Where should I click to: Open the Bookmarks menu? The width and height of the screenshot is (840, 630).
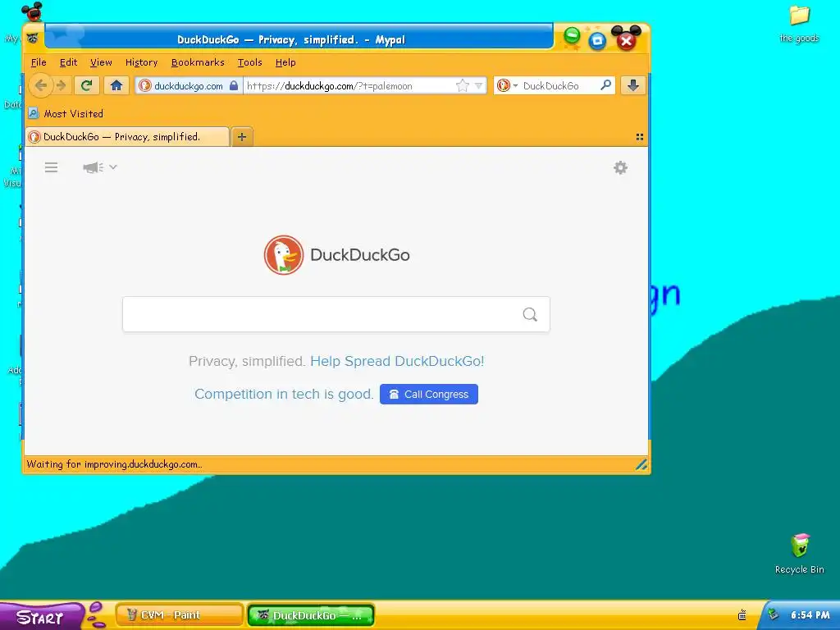point(198,62)
